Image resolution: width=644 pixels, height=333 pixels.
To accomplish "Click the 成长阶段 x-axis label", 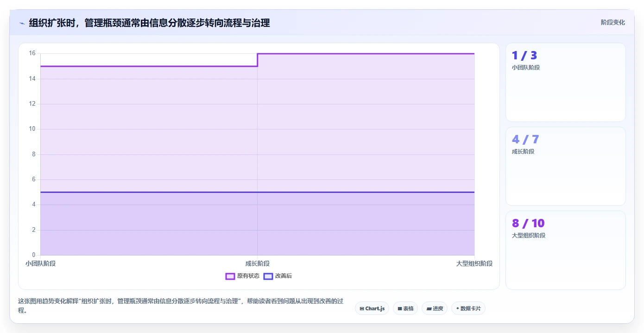I will [258, 263].
